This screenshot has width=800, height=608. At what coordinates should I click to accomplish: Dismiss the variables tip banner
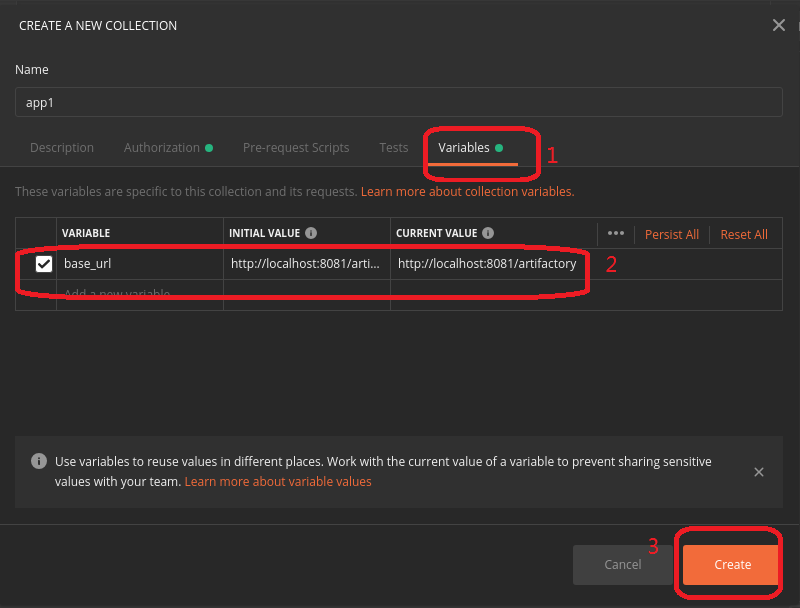(x=759, y=472)
